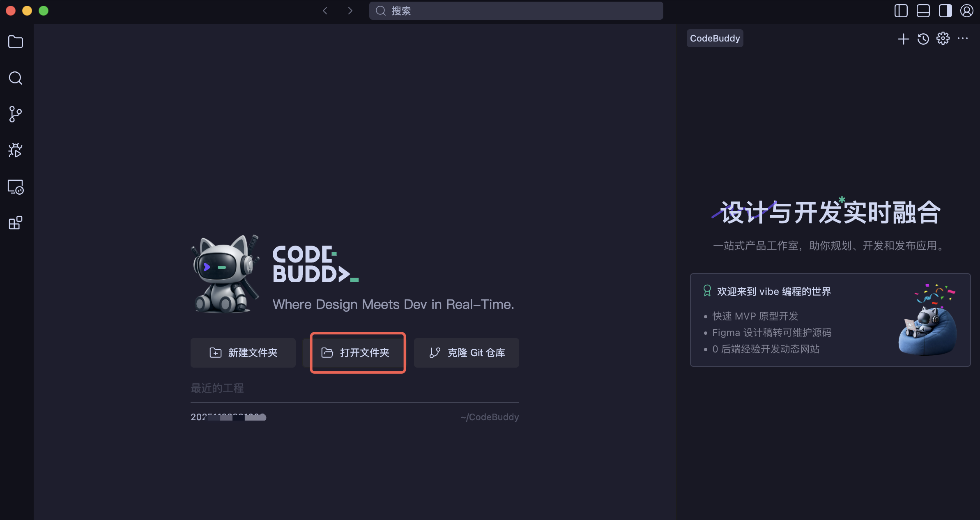Open the Source Control branch icon
The width and height of the screenshot is (980, 520).
click(16, 114)
